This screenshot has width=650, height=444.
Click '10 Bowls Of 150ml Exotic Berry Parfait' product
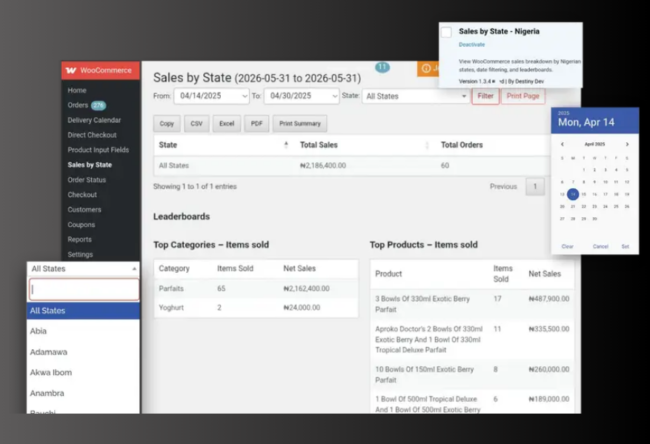[x=424, y=374]
